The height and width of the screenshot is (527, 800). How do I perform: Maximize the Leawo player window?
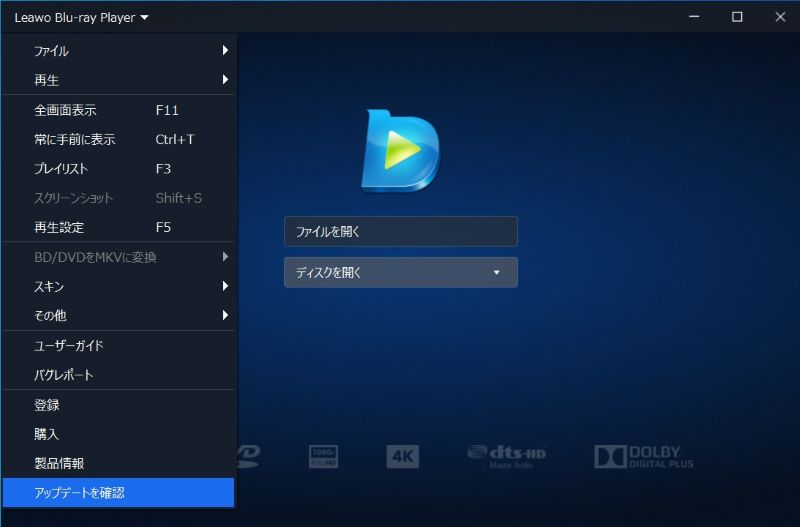pyautogui.click(x=737, y=17)
